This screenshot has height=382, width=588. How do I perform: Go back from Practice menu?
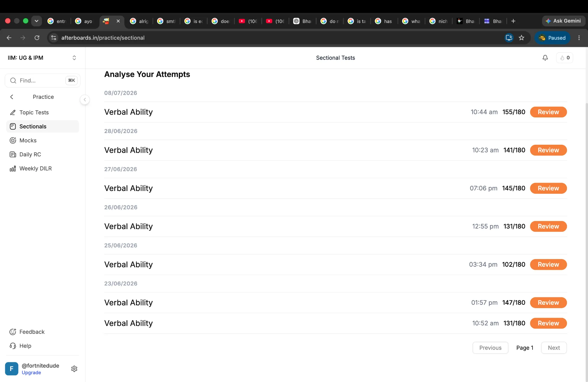12,97
